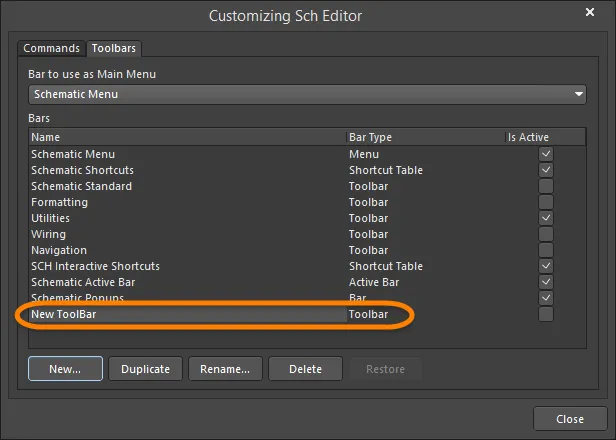
Task: Switch to the Commands tab
Action: coord(51,48)
